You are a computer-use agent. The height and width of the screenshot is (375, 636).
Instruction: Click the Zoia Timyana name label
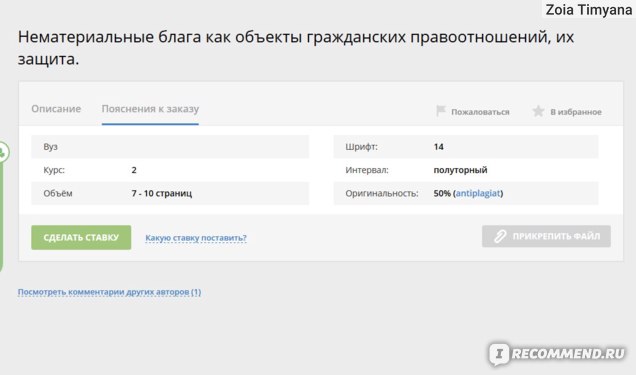click(x=589, y=9)
